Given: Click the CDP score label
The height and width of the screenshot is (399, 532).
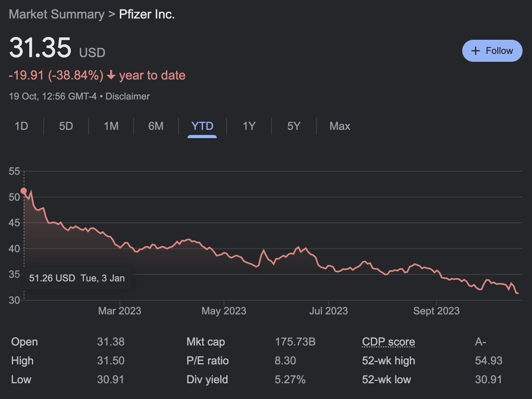Looking at the screenshot, I should pyautogui.click(x=388, y=342).
